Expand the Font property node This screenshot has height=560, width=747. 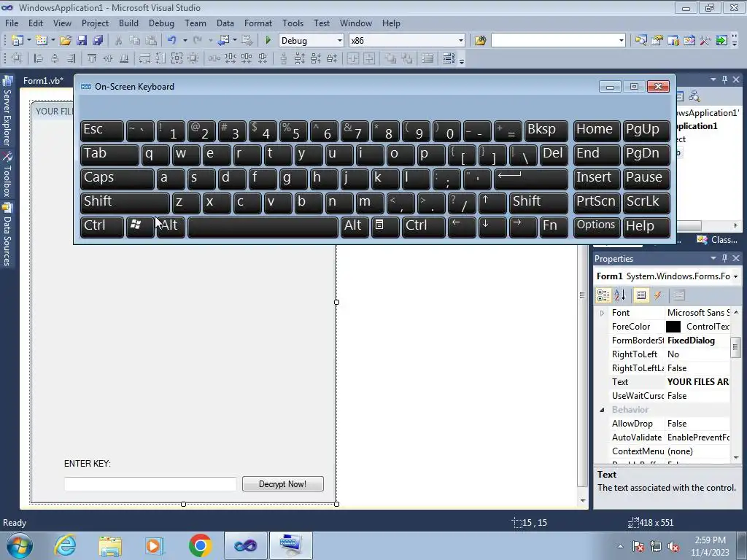(x=602, y=313)
